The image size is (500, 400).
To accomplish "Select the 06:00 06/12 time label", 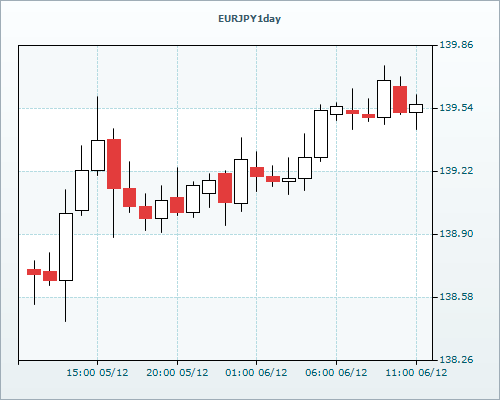I will (336, 373).
